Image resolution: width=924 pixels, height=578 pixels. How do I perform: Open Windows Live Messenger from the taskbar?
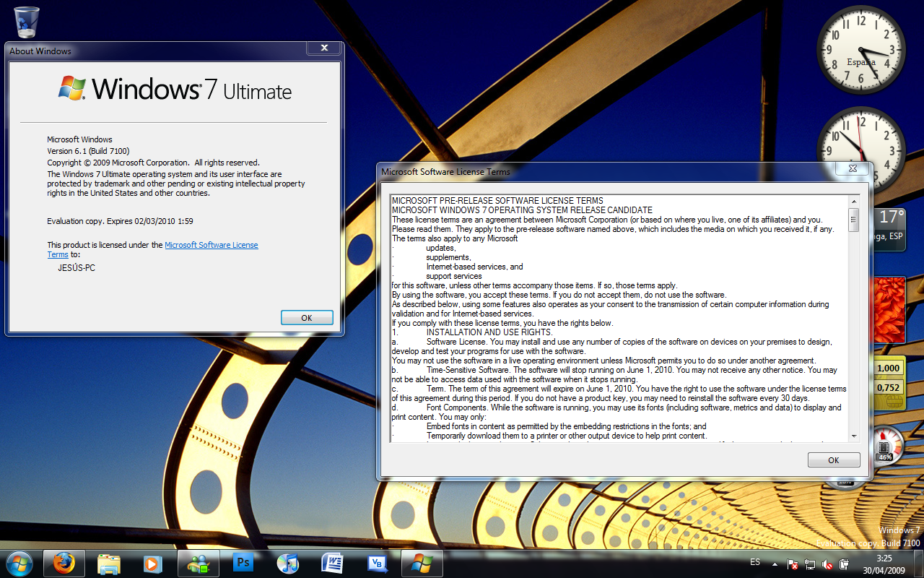[198, 563]
